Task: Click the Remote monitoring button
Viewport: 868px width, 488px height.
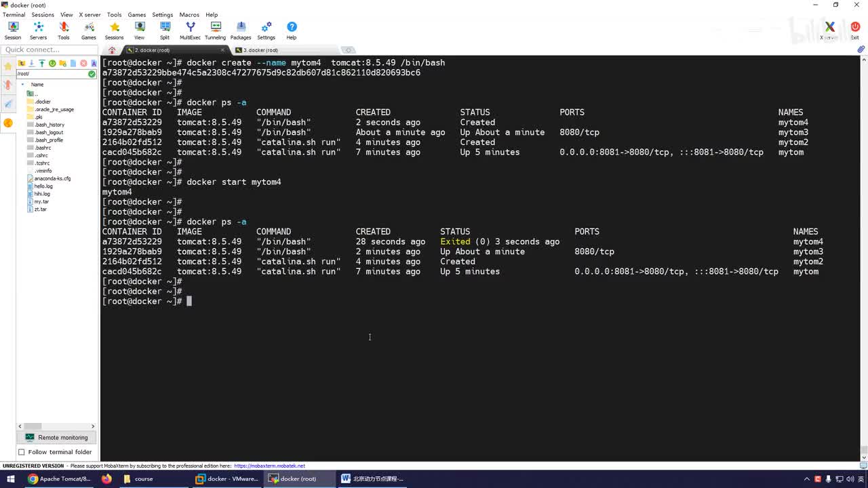Action: [57, 437]
